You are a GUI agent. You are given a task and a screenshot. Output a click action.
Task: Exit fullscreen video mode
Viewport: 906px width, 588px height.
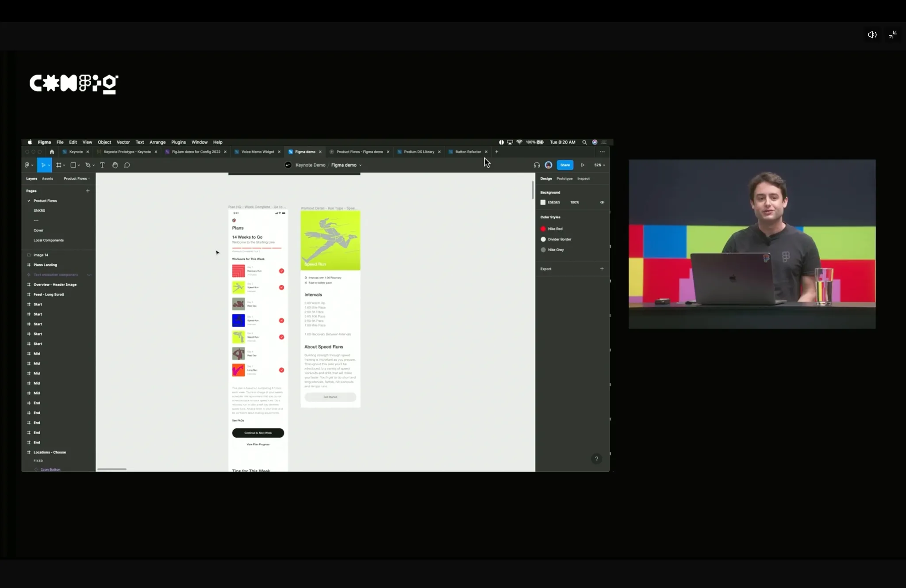(x=893, y=34)
